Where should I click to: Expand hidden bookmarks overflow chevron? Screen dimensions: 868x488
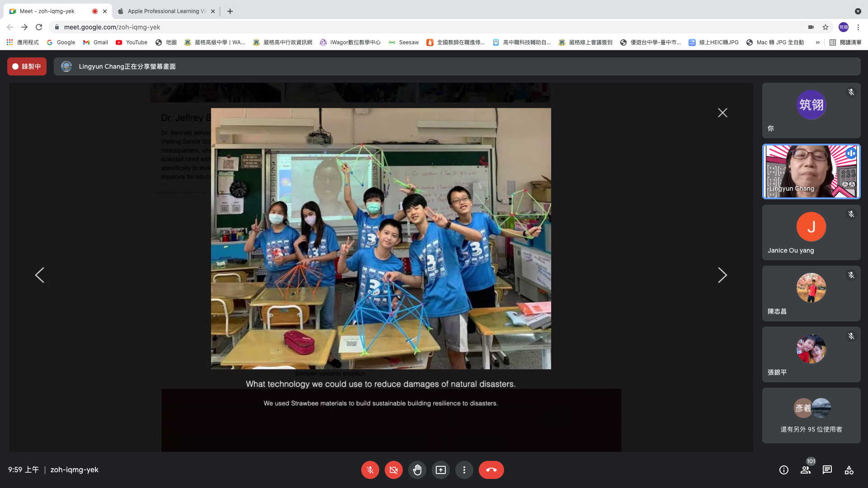[x=817, y=42]
